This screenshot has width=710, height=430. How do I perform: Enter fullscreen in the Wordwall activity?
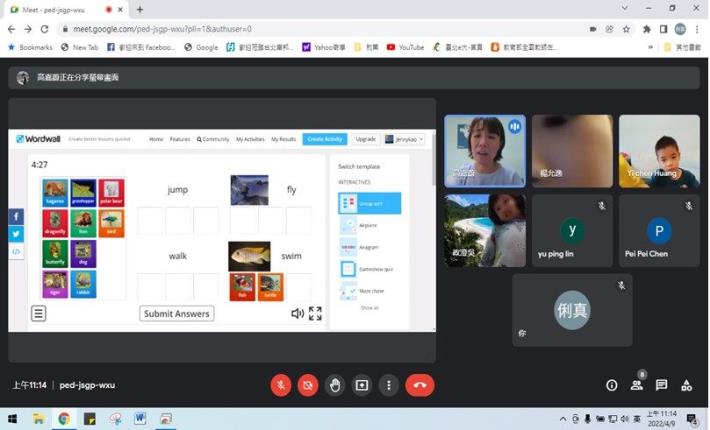(x=315, y=313)
